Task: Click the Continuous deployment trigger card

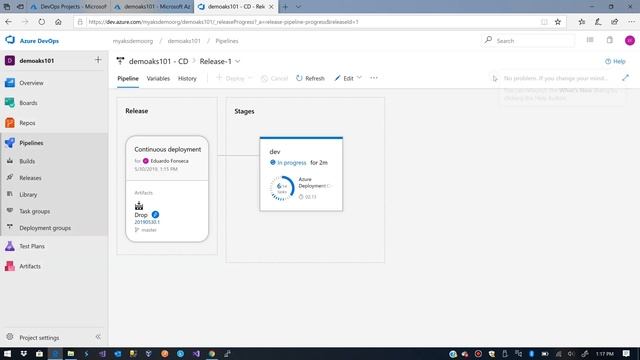Action: coord(167,158)
